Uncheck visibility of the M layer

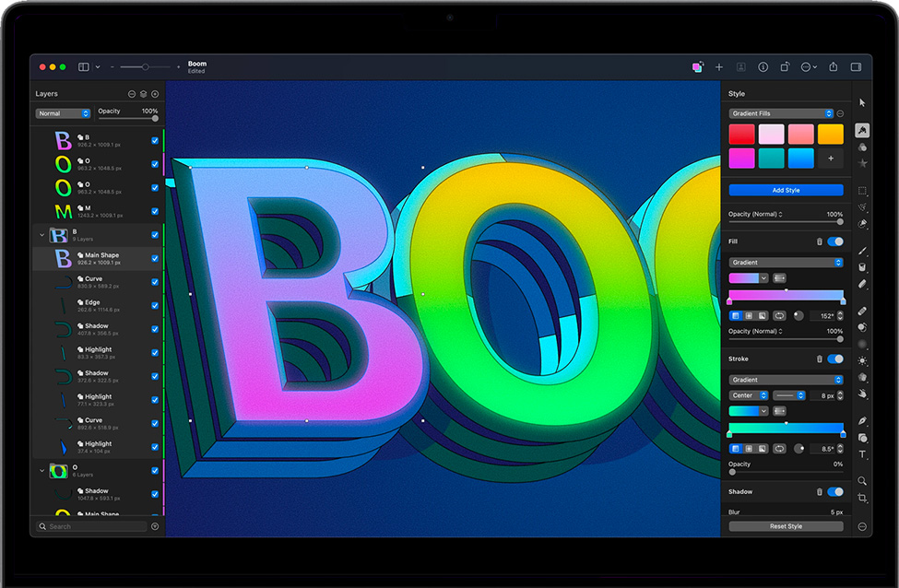155,211
